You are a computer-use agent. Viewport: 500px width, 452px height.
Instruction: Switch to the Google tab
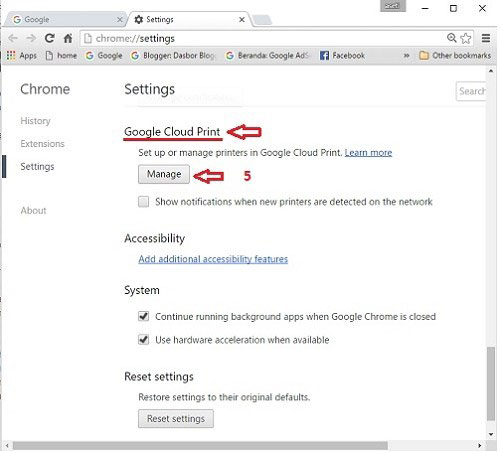coord(66,19)
